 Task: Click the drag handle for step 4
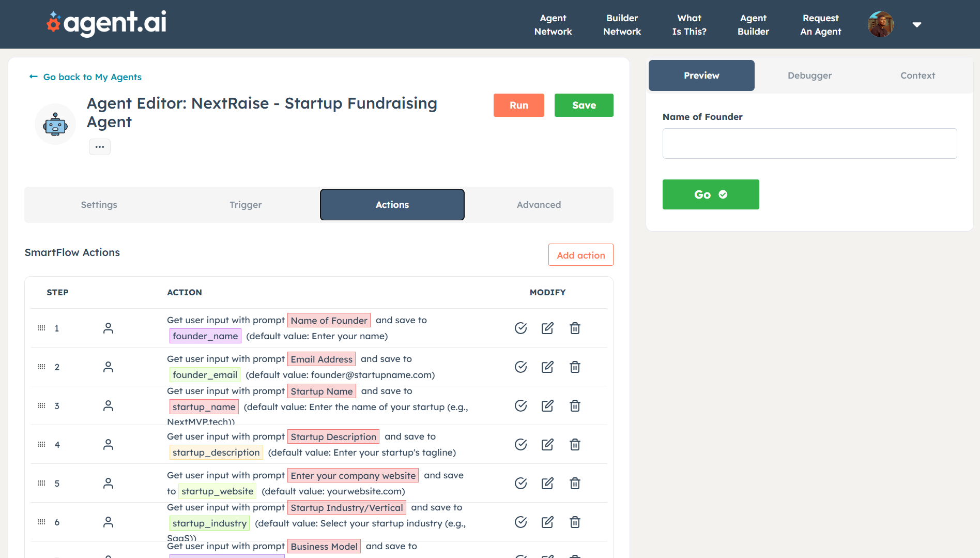point(42,445)
